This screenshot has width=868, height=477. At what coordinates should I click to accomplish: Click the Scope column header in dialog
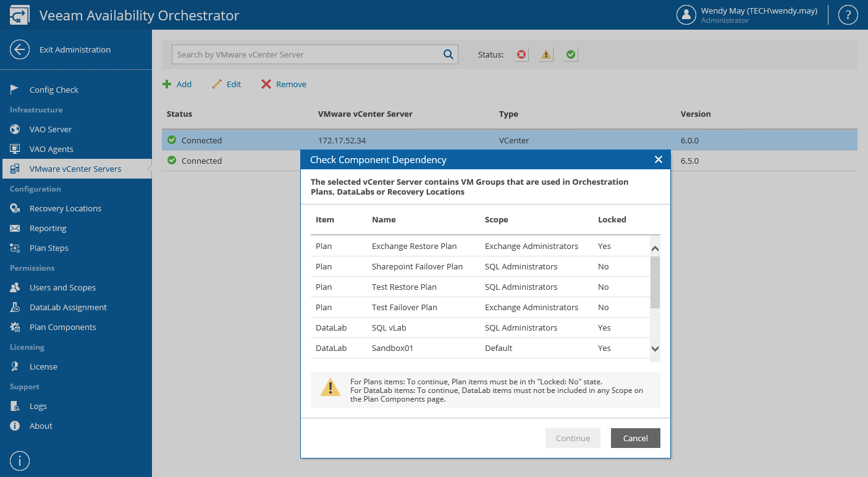(497, 219)
